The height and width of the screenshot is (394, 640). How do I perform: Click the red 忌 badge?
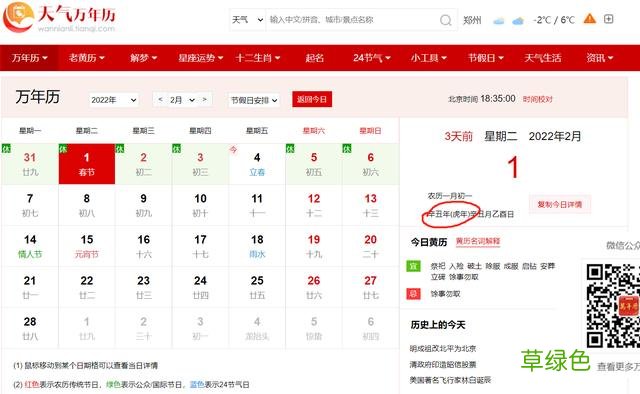coord(413,294)
